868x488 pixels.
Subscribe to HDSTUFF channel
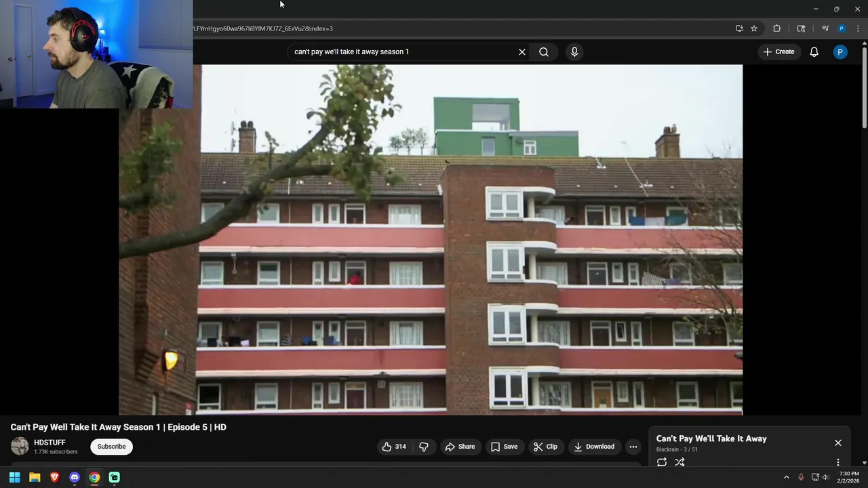111,447
